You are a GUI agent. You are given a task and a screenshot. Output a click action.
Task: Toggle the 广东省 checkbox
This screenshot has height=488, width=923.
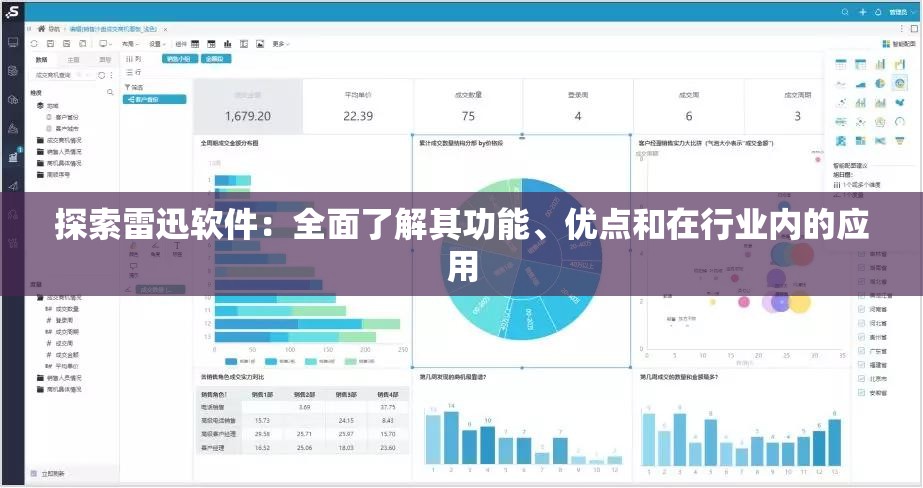point(861,351)
